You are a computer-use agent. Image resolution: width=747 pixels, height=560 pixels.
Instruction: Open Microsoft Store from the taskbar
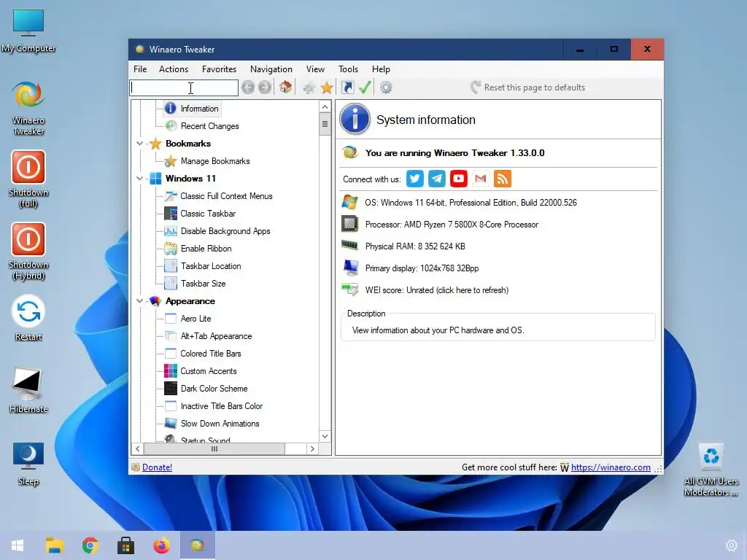click(125, 545)
